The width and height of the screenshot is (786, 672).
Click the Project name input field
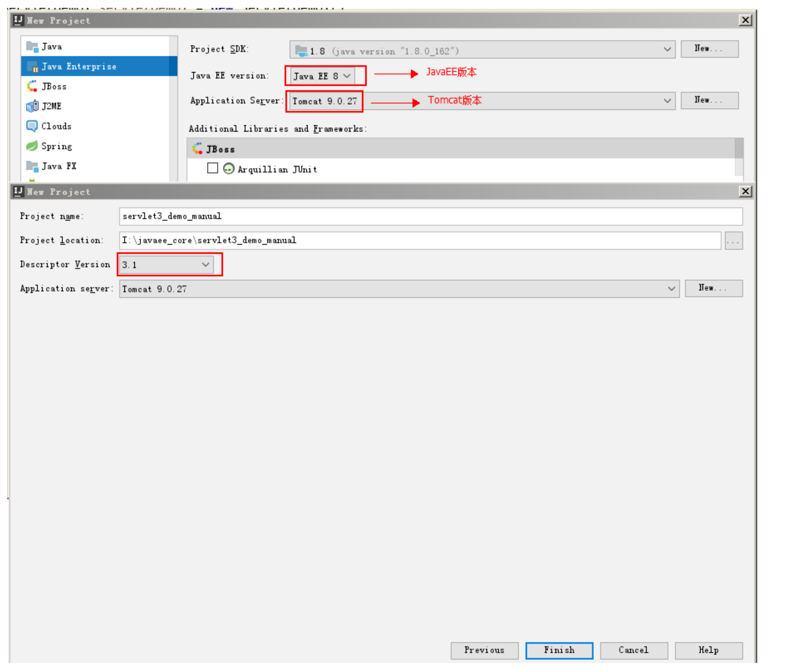coord(430,216)
